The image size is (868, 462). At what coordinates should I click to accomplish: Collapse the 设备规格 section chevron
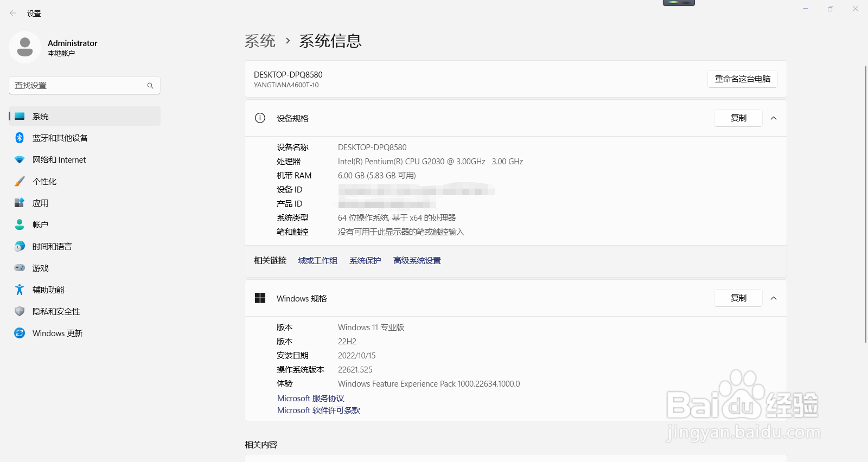(774, 118)
